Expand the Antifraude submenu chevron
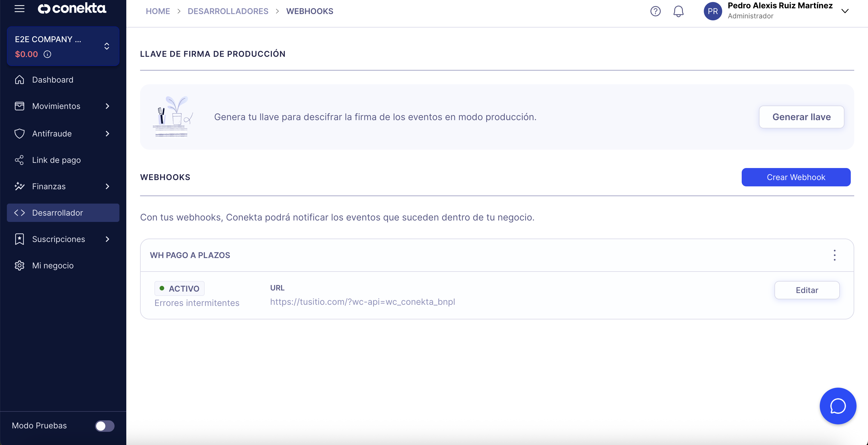This screenshot has width=868, height=445. 107,134
